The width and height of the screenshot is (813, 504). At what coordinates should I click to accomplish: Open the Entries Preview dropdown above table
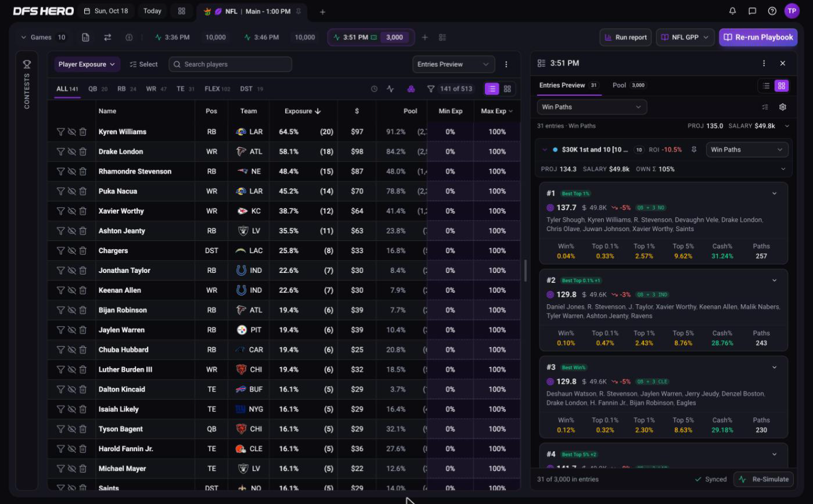454,64
